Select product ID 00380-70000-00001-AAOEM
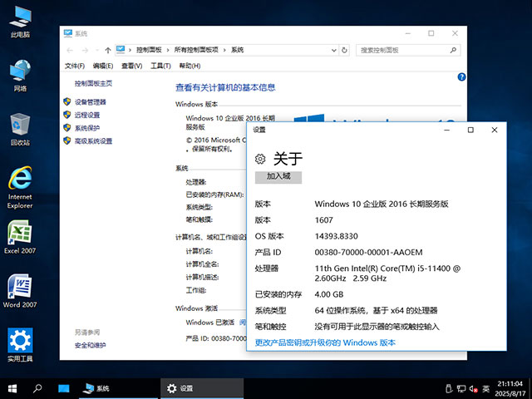Image resolution: width=532 pixels, height=399 pixels. pyautogui.click(x=368, y=253)
